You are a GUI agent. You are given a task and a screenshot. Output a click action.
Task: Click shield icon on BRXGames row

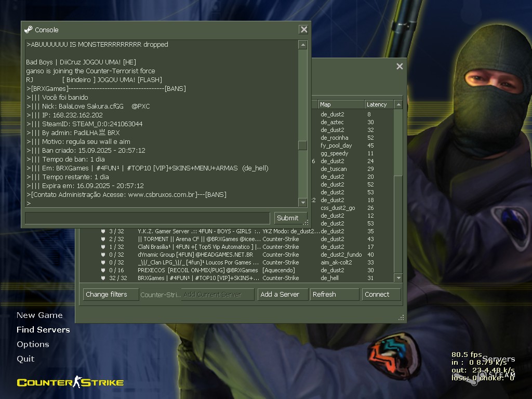click(103, 278)
